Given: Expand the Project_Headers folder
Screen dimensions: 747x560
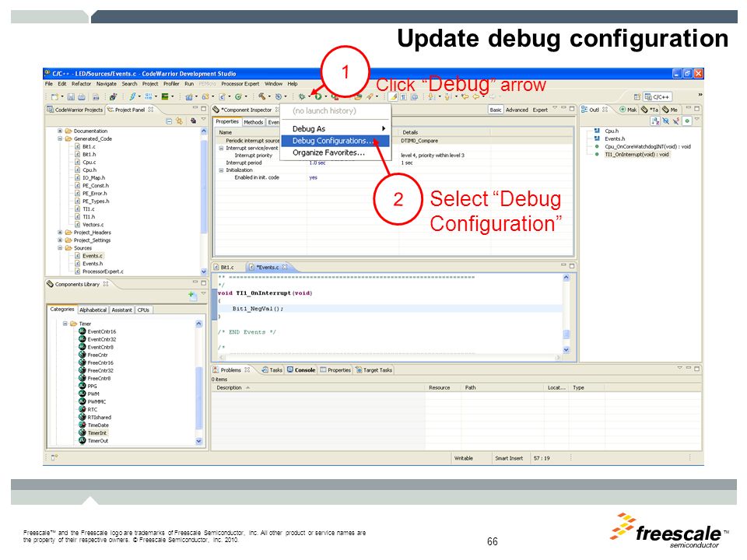Looking at the screenshot, I should [60, 233].
